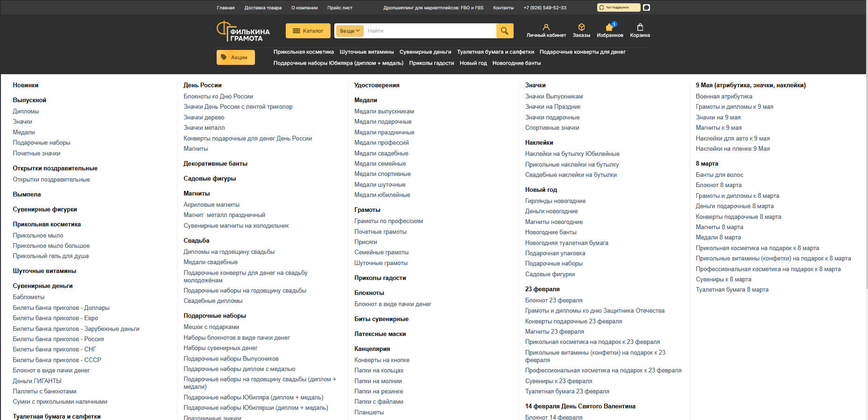
Task: Open Доставка товара top menu item
Action: [263, 8]
